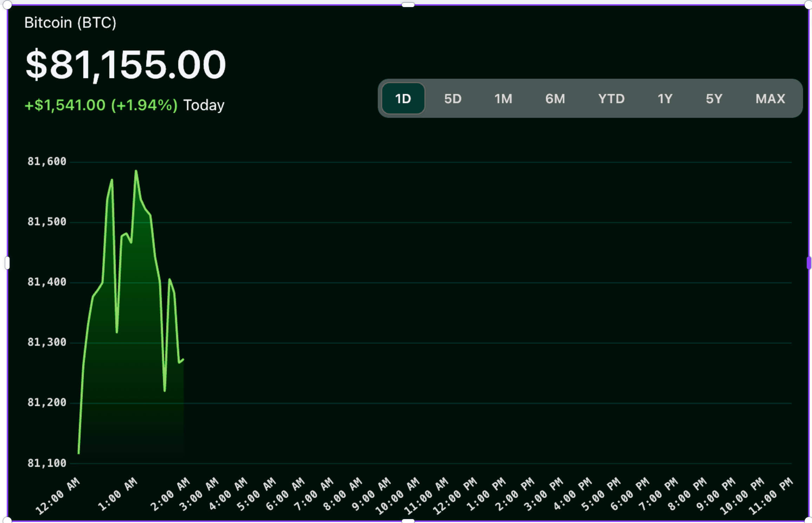Viewport: 812px width, 523px height.
Task: Select the 6M chart range
Action: point(555,99)
